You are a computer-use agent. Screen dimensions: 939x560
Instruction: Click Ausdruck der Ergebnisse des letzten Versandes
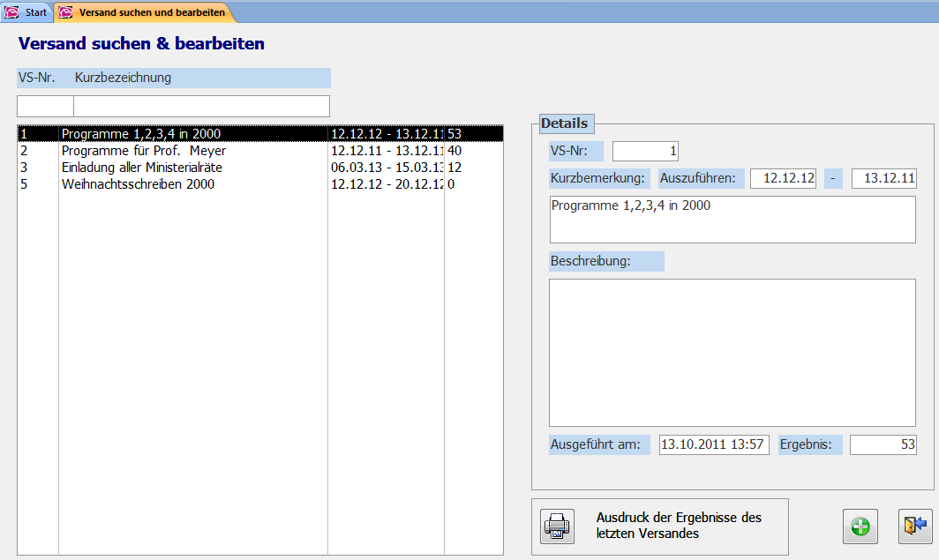679,526
